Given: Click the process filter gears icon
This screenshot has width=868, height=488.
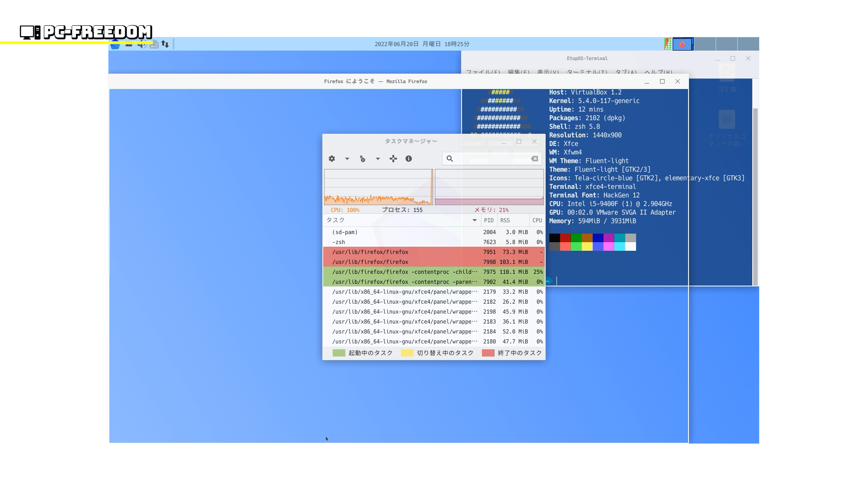Looking at the screenshot, I should click(x=363, y=159).
